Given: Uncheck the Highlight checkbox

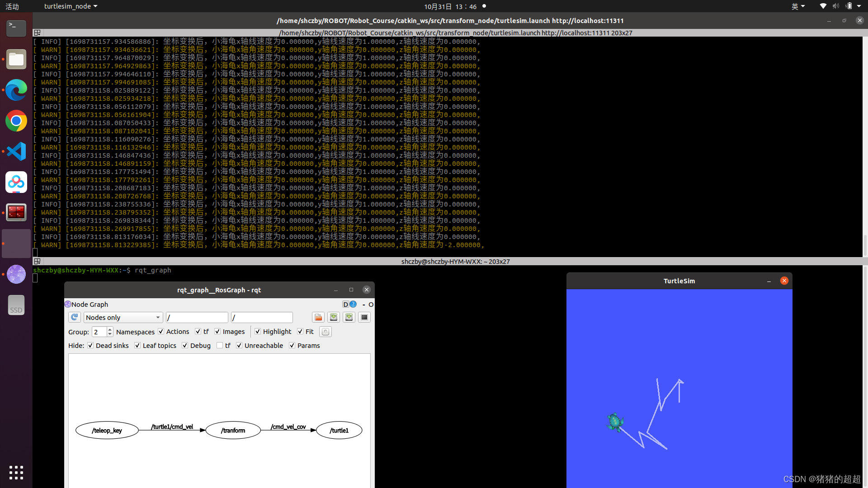Looking at the screenshot, I should coord(258,331).
